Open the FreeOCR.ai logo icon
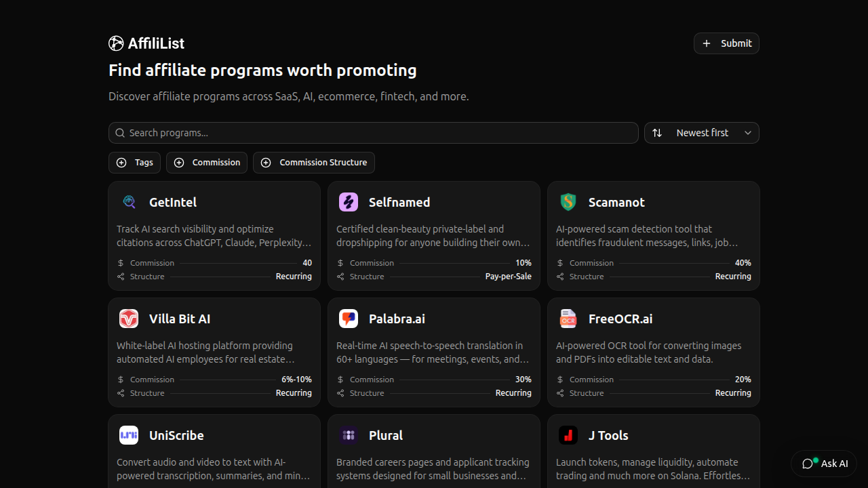The width and height of the screenshot is (868, 488). click(568, 319)
